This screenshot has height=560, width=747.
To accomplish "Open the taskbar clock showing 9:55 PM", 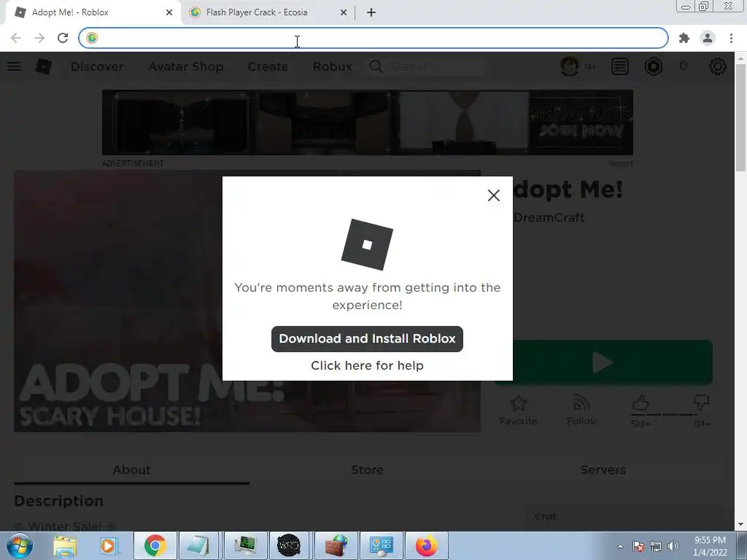I will pyautogui.click(x=710, y=546).
